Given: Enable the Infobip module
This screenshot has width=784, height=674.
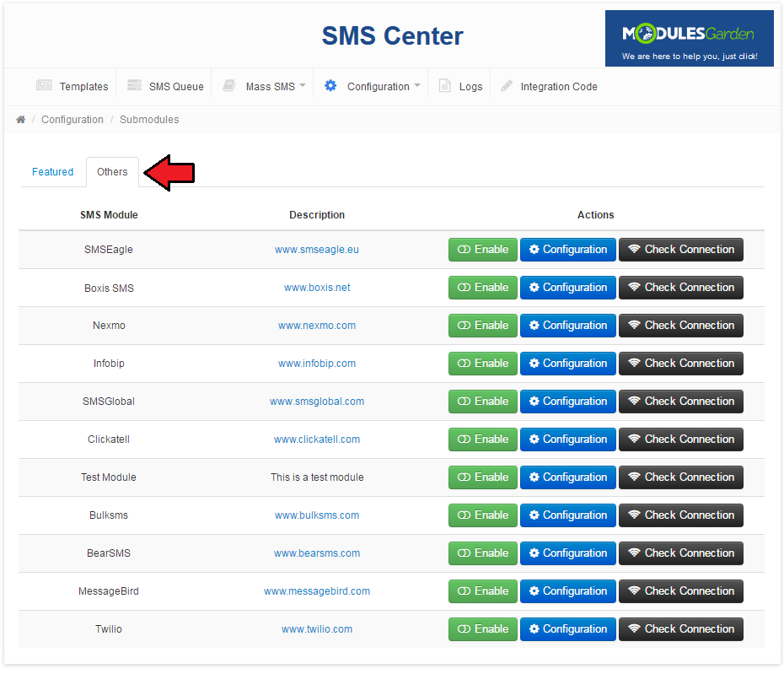Looking at the screenshot, I should click(482, 364).
